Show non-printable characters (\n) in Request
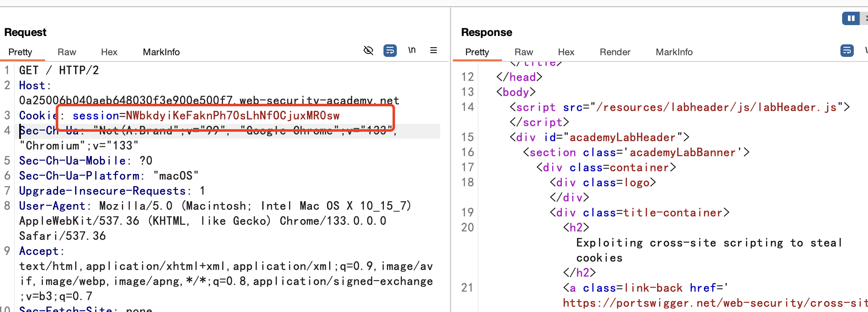This screenshot has height=312, width=868. [x=412, y=50]
